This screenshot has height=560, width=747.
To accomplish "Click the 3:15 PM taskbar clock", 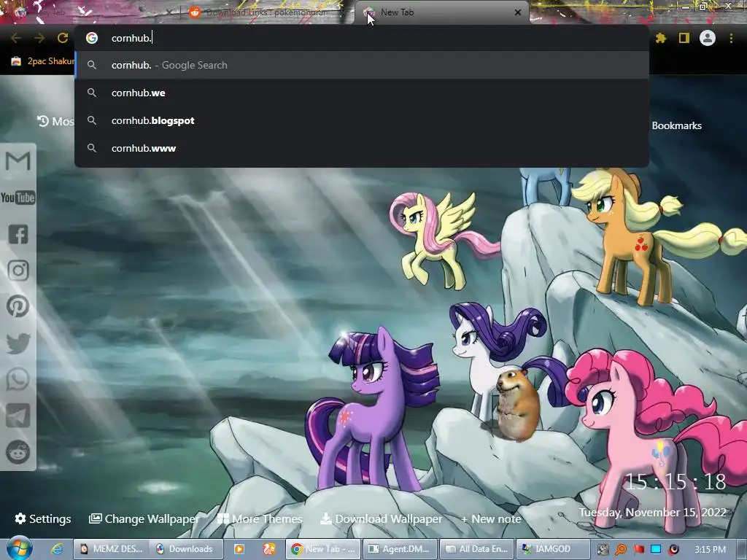I will [x=710, y=550].
